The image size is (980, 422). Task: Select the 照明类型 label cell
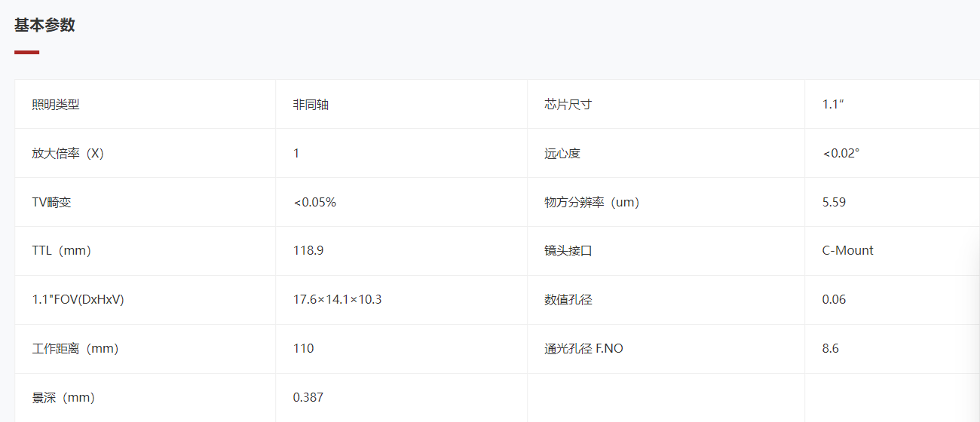click(x=145, y=104)
